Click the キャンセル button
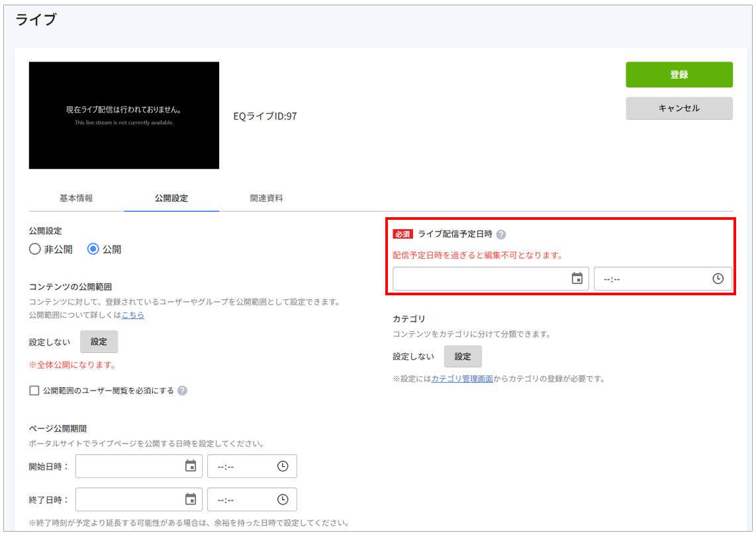Screen dimensions: 756x533 point(679,108)
